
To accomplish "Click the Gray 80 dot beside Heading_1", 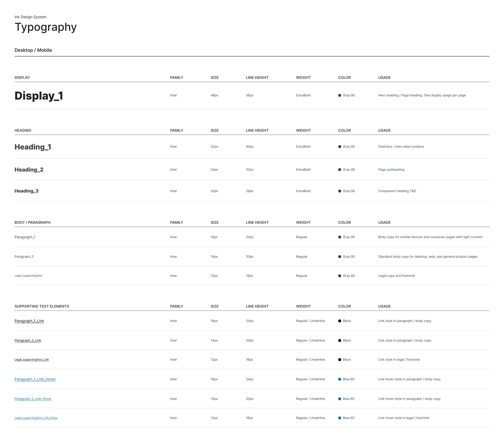I will tap(340, 147).
